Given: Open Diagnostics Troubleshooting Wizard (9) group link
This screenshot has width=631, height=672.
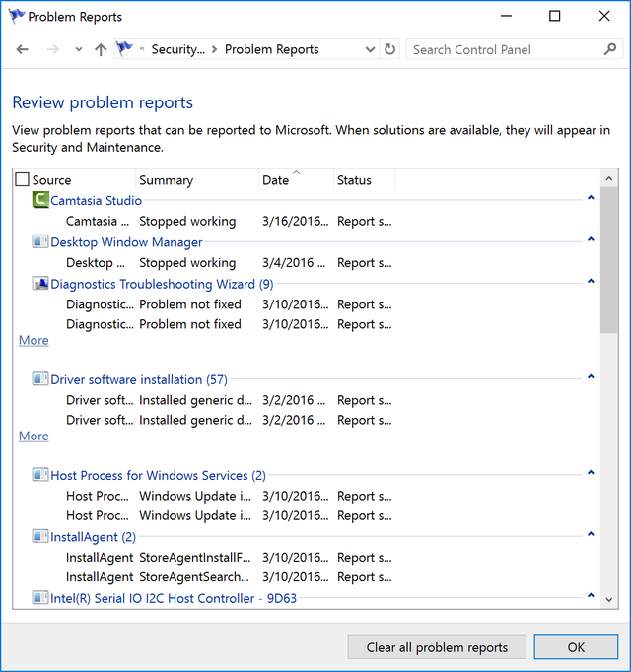Looking at the screenshot, I should pos(162,284).
